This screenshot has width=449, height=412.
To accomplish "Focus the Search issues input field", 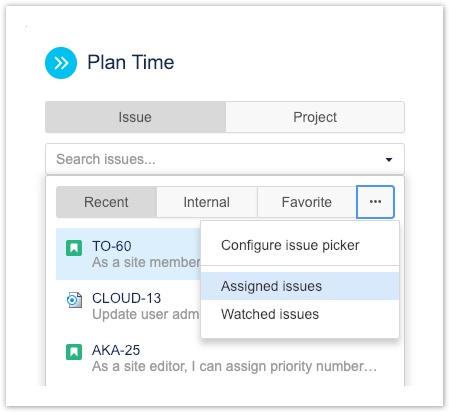I will (225, 159).
